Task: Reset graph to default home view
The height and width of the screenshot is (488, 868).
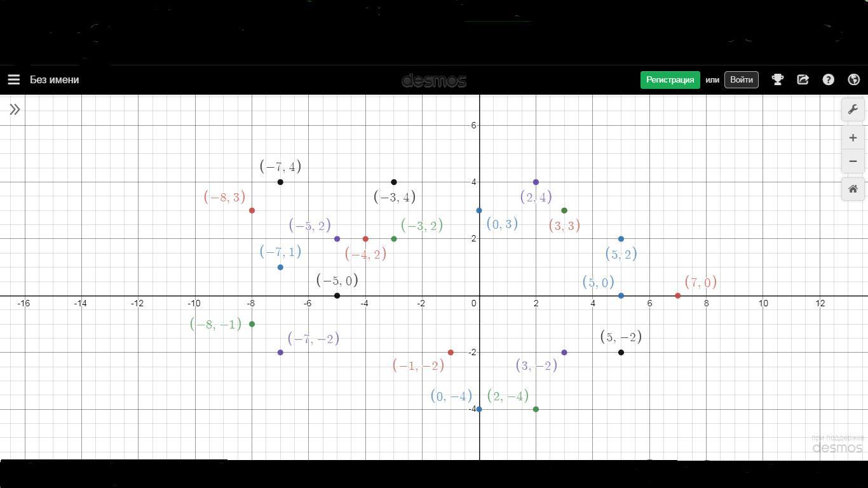Action: tap(853, 189)
